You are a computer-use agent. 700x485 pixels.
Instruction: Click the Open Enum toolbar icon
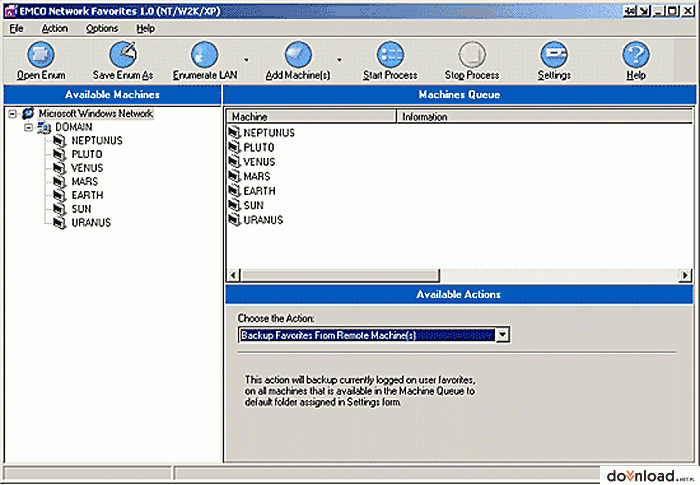click(41, 55)
